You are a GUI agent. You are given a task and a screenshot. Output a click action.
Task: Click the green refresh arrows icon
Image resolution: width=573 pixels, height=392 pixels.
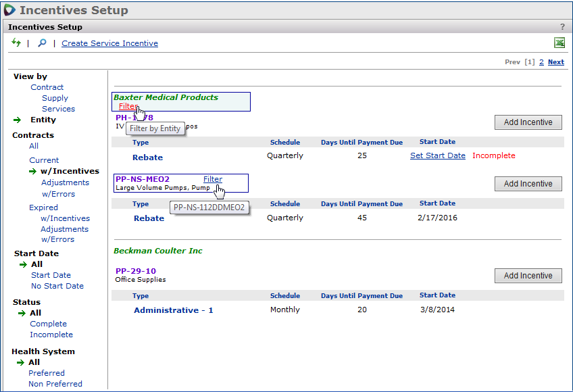pos(16,43)
